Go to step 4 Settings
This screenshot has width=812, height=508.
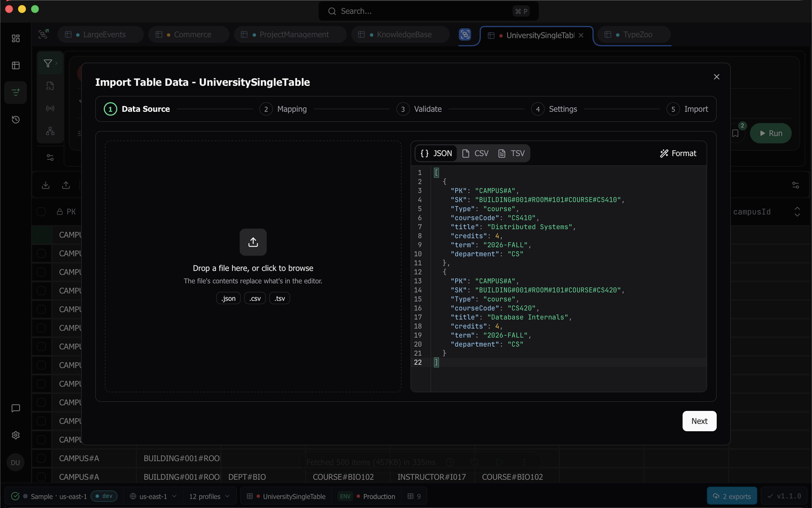pyautogui.click(x=555, y=109)
